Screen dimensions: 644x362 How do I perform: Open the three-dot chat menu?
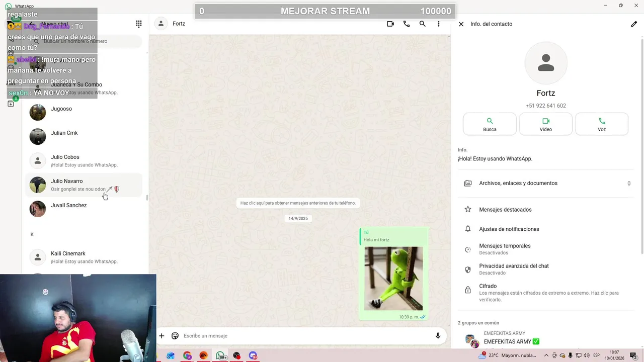tap(439, 24)
